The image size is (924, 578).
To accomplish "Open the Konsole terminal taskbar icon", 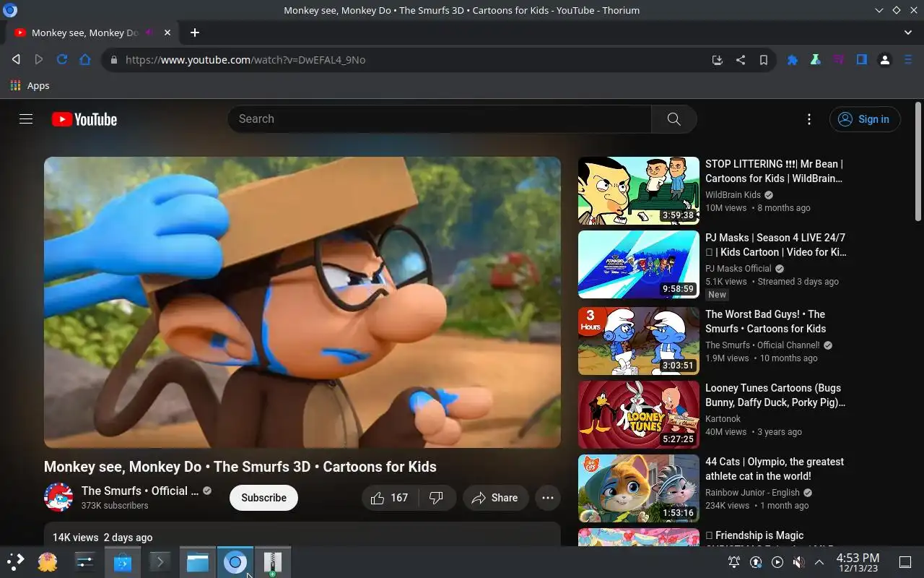I will point(160,562).
